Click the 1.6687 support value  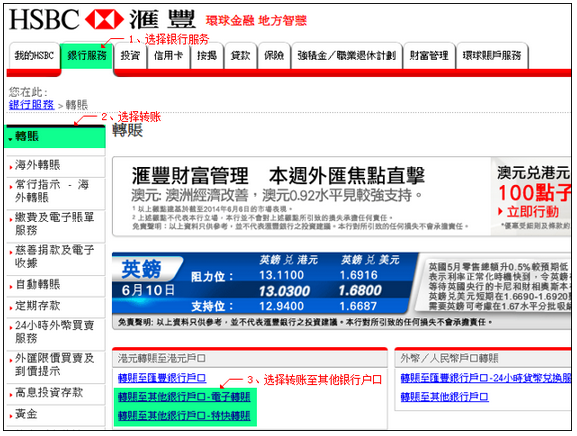pos(358,306)
